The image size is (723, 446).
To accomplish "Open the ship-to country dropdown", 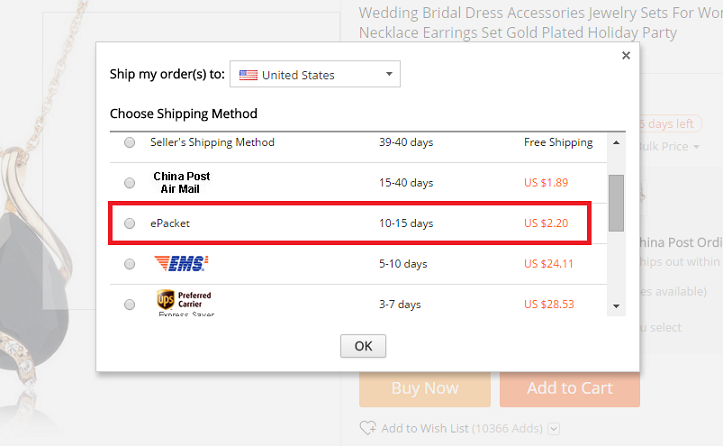I will point(315,75).
